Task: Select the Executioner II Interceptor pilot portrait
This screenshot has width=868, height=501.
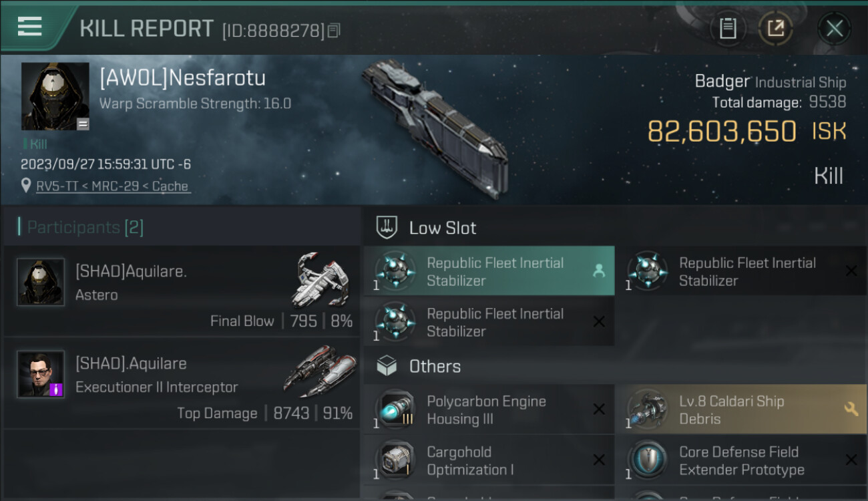Action: [x=41, y=374]
